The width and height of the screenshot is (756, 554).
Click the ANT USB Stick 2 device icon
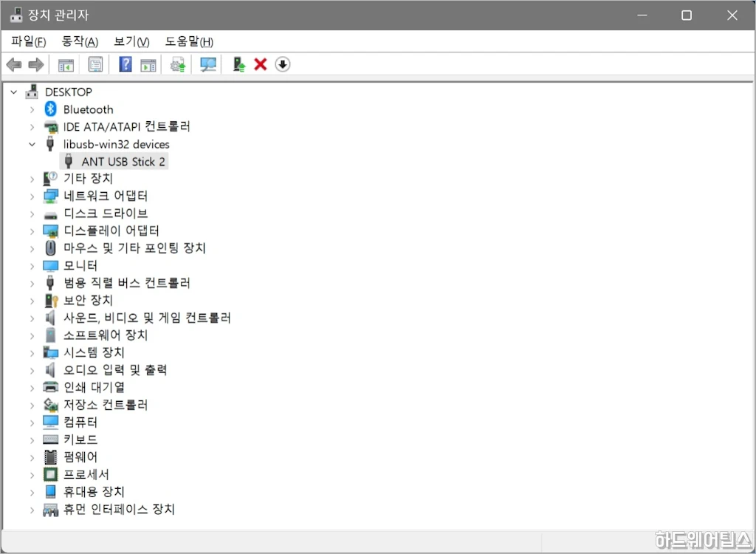[x=69, y=161]
